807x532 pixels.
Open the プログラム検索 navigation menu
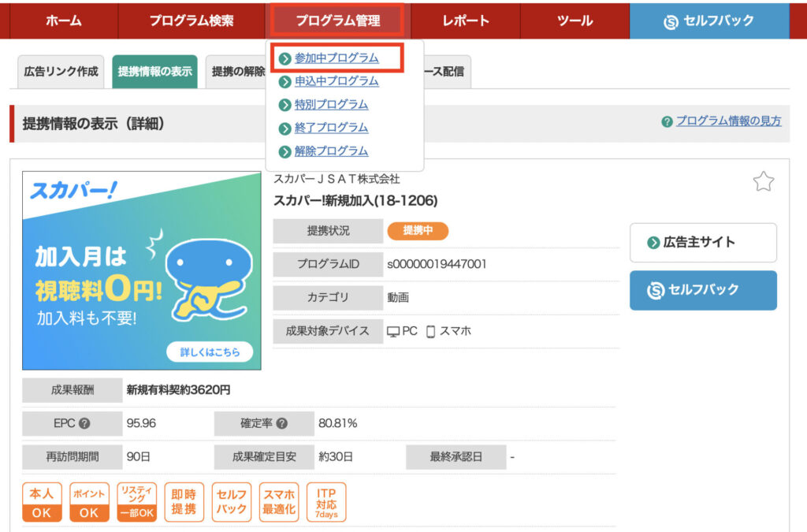(x=192, y=20)
